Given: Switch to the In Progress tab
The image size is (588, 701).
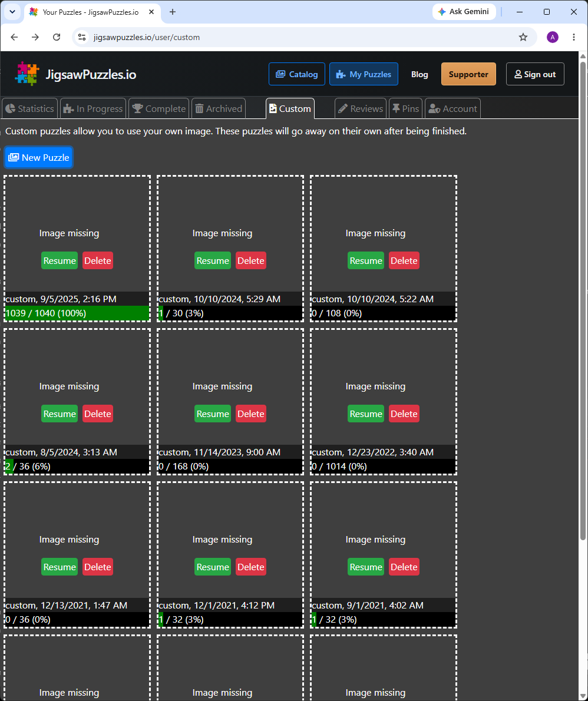Looking at the screenshot, I should click(x=93, y=108).
